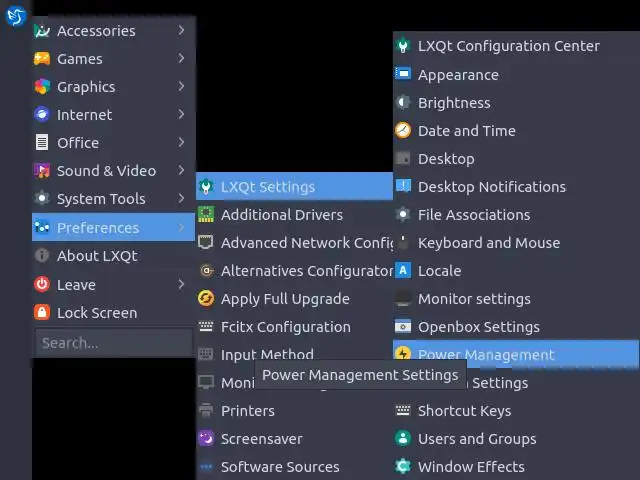Click the Brightness icon
Screen dimensions: 640x480
tap(403, 102)
